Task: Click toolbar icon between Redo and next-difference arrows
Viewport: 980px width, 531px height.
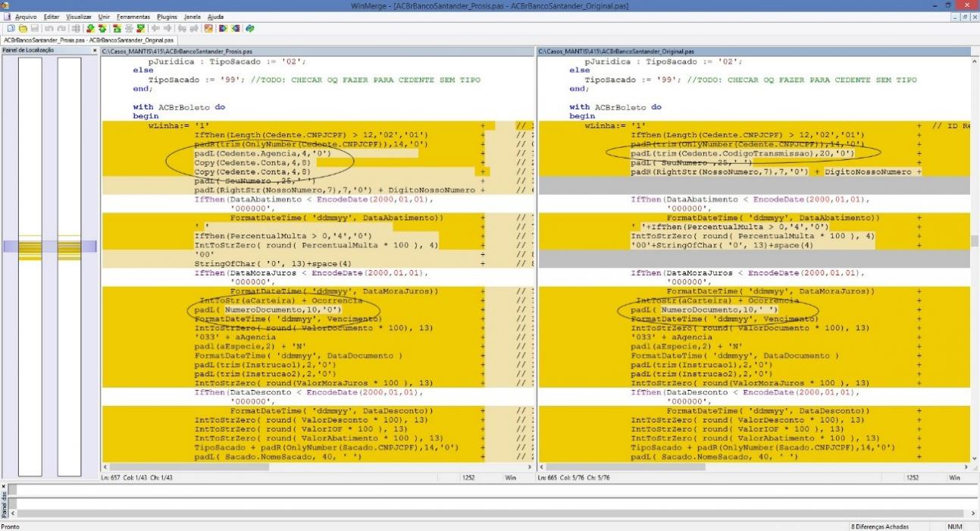Action: [77, 28]
